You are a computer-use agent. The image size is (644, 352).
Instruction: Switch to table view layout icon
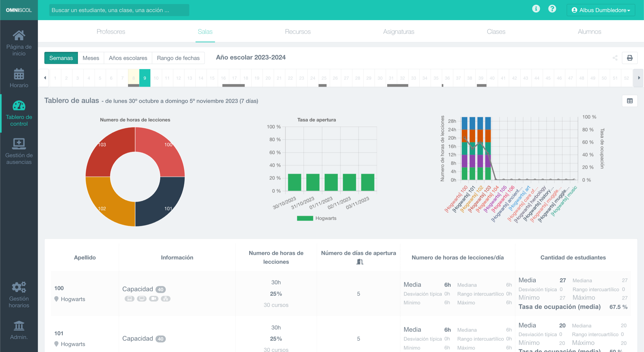coord(629,101)
